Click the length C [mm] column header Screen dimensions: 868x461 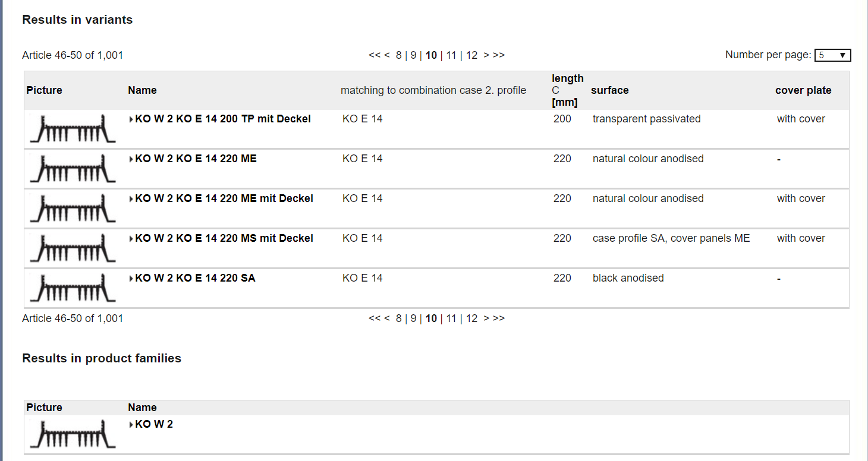tap(567, 90)
